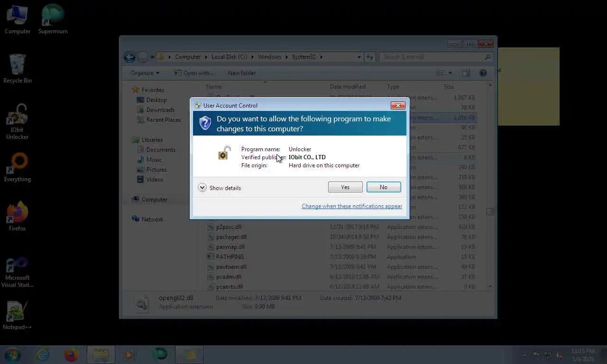
Task: Open the Windows Start menu orb
Action: click(13, 355)
